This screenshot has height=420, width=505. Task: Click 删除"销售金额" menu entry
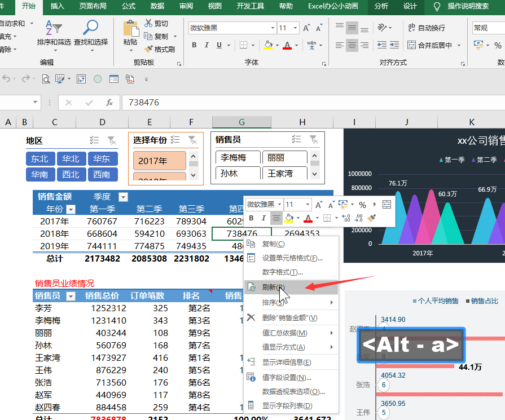click(291, 318)
